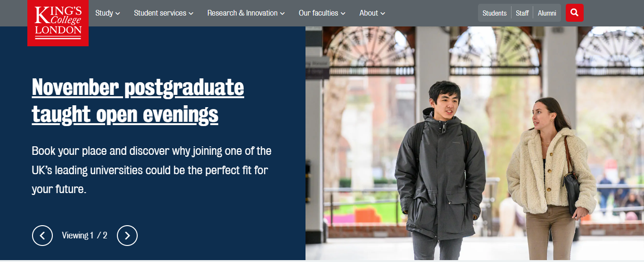Click the King's College London logo
Image resolution: width=644 pixels, height=262 pixels.
[x=58, y=23]
